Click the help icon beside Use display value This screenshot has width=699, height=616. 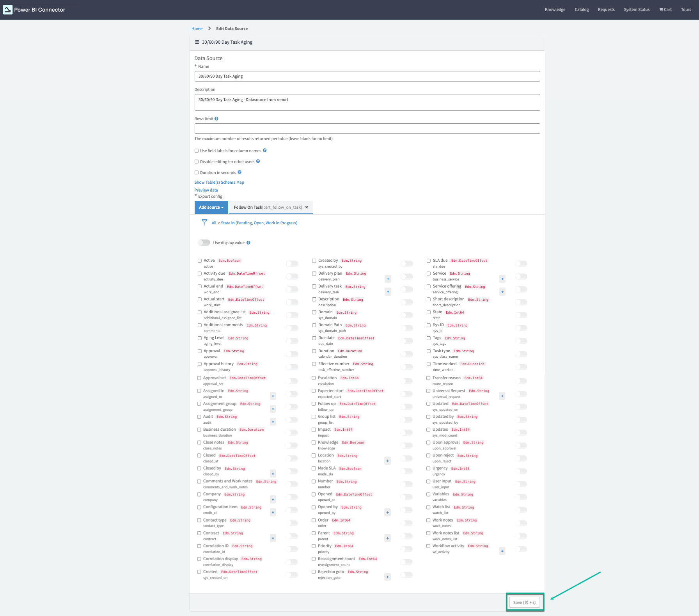click(249, 242)
